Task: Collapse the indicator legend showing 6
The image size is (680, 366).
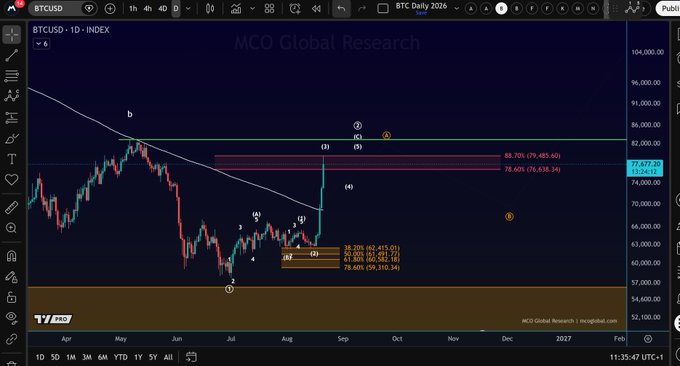Action: pyautogui.click(x=42, y=44)
